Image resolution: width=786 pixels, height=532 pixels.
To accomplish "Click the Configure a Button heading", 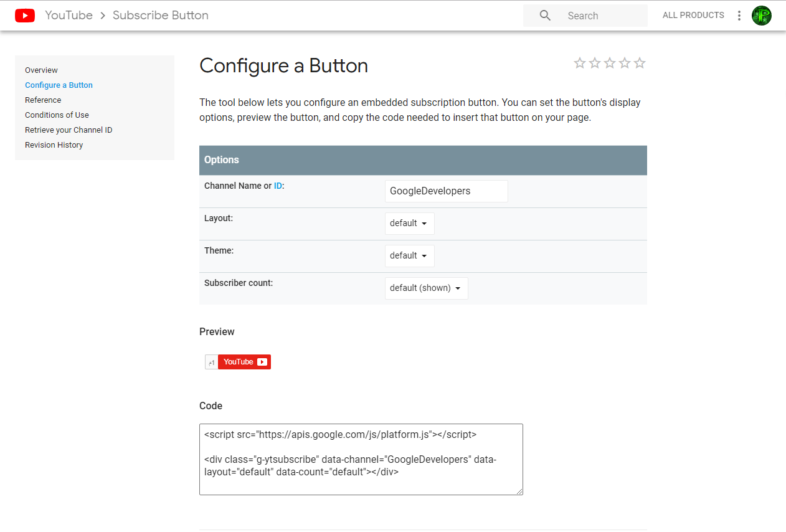I will (283, 66).
